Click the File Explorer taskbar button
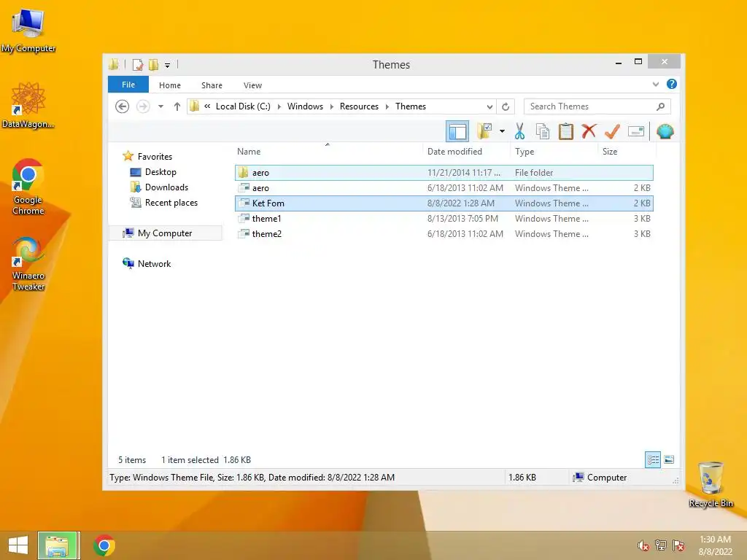The image size is (747, 560). tap(58, 545)
